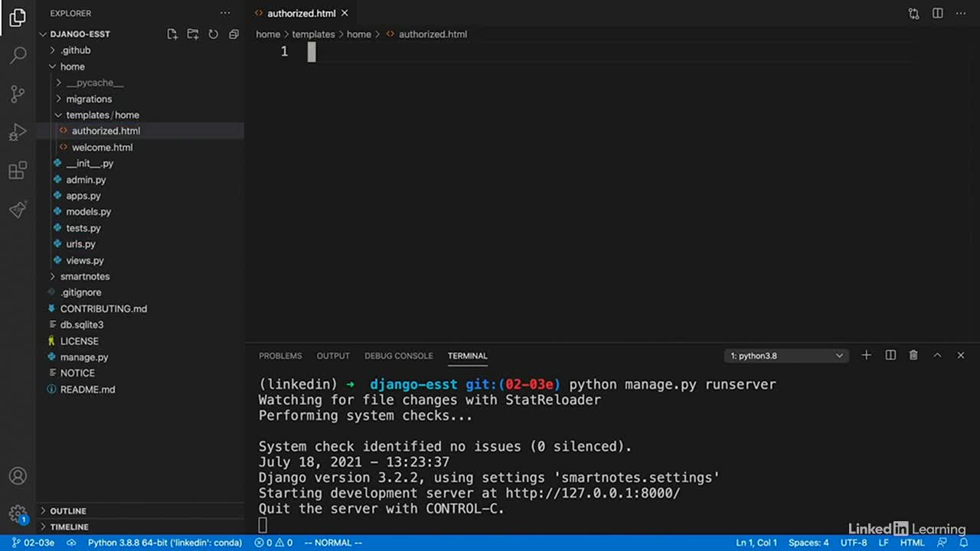
Task: Click the Ln 1, Col 1 indicator
Action: pyautogui.click(x=756, y=543)
